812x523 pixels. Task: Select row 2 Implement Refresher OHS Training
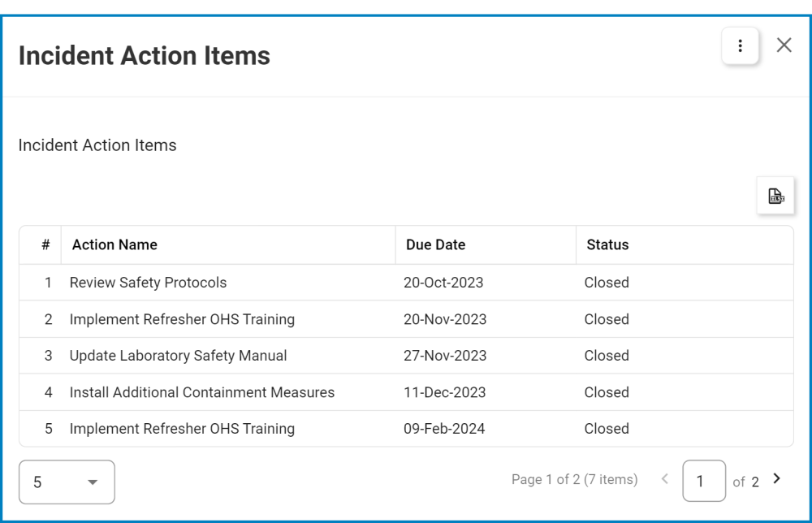point(182,319)
